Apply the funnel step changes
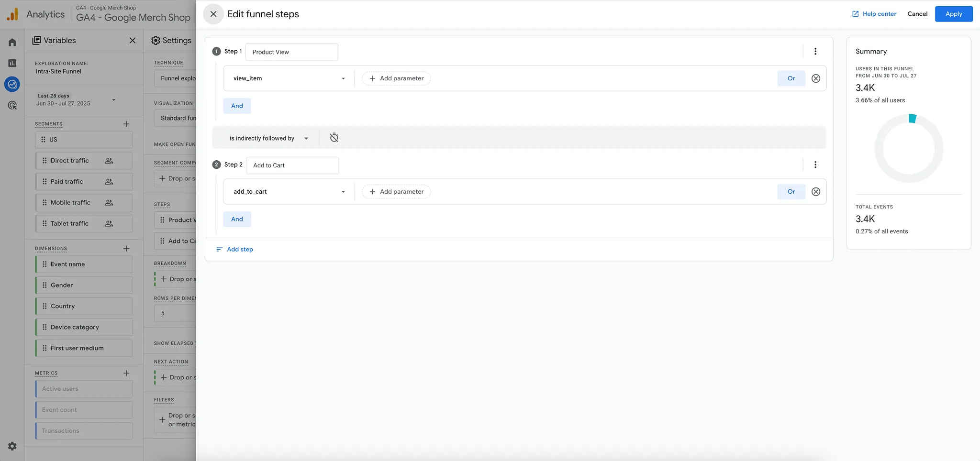Image resolution: width=980 pixels, height=461 pixels. pyautogui.click(x=953, y=14)
